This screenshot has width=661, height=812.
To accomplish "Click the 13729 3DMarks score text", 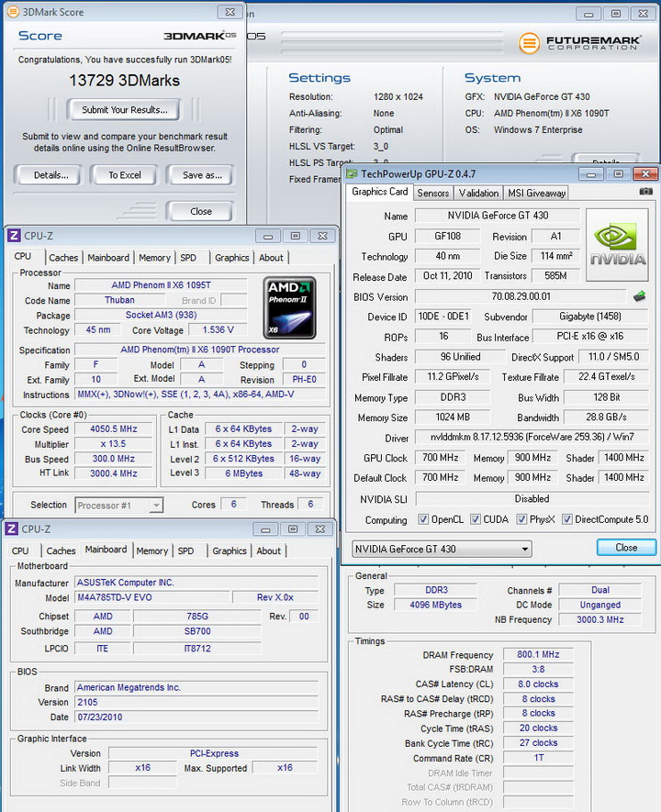I will click(x=124, y=80).
